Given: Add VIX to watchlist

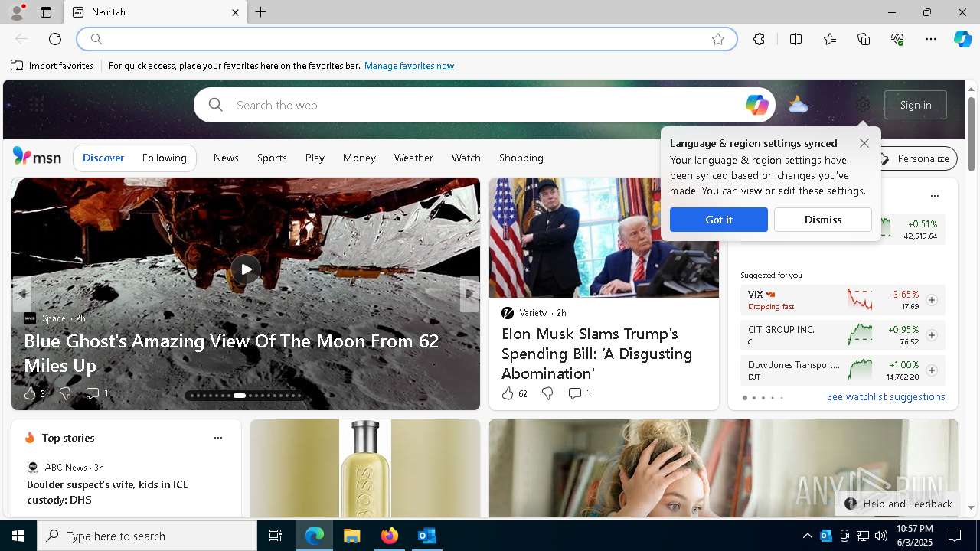Looking at the screenshot, I should click(x=932, y=300).
